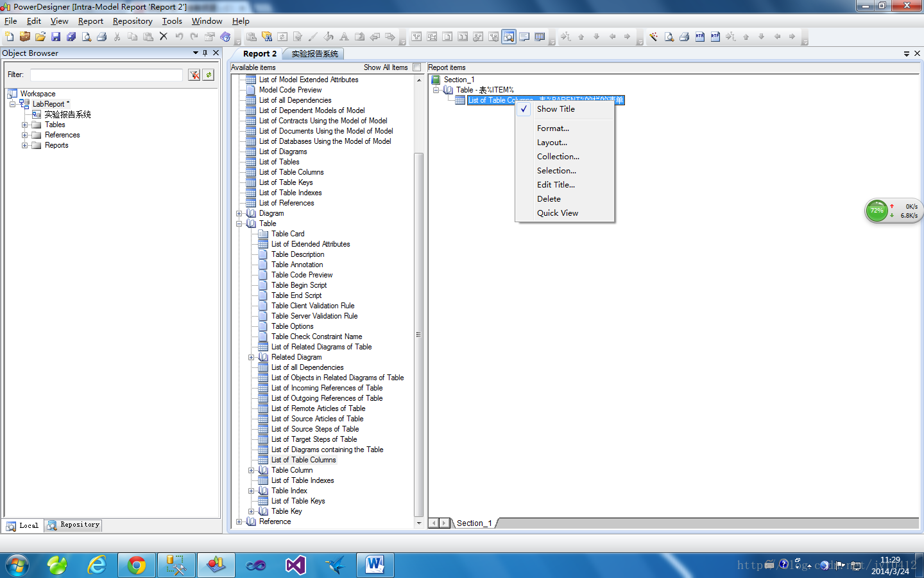Select Table Code Preview item

[302, 275]
